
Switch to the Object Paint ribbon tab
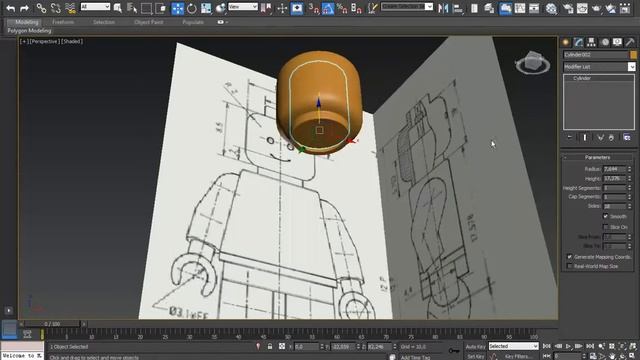149,22
